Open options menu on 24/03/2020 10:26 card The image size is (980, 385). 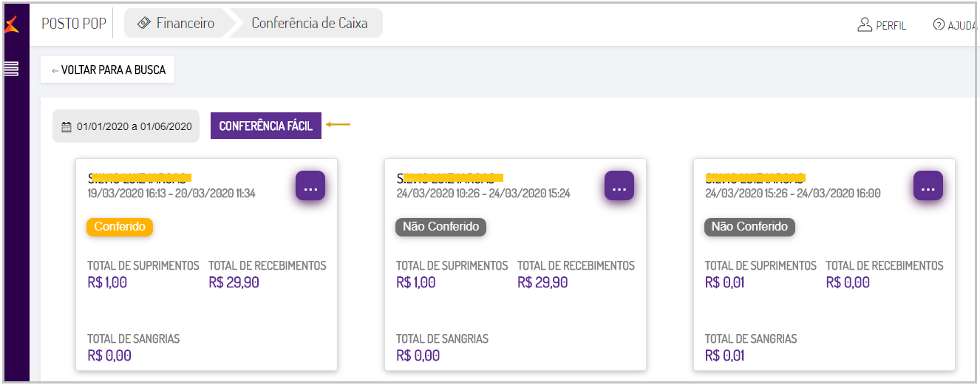[619, 185]
